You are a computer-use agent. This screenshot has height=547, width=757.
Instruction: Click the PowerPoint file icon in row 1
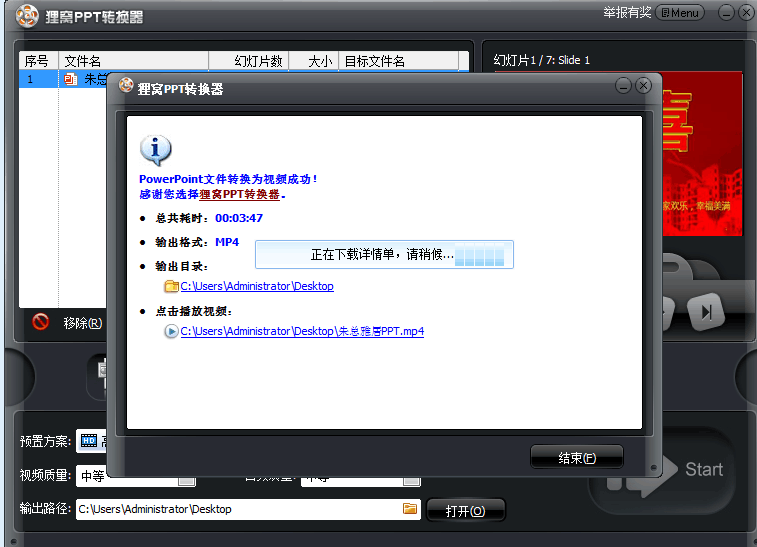[70, 79]
